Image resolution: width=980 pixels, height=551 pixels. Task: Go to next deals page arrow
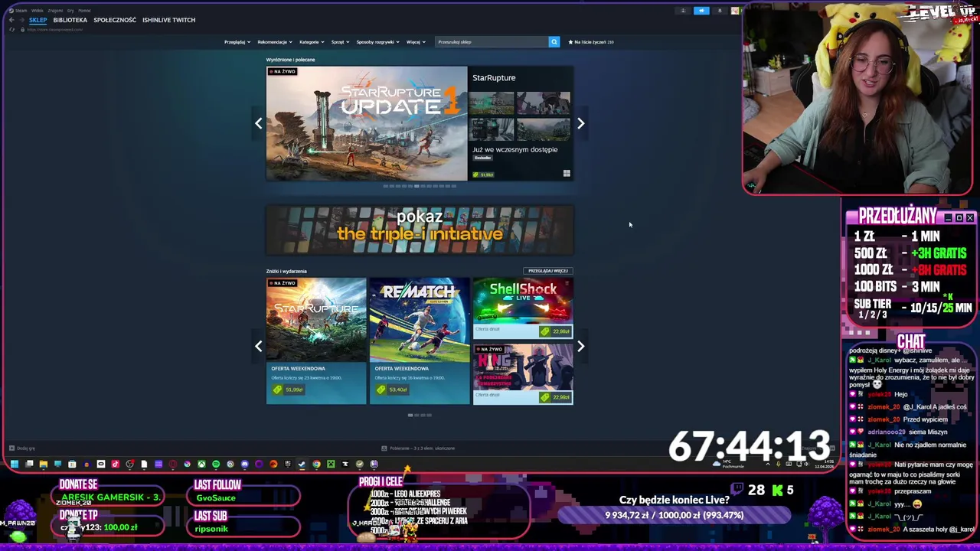[x=580, y=346]
